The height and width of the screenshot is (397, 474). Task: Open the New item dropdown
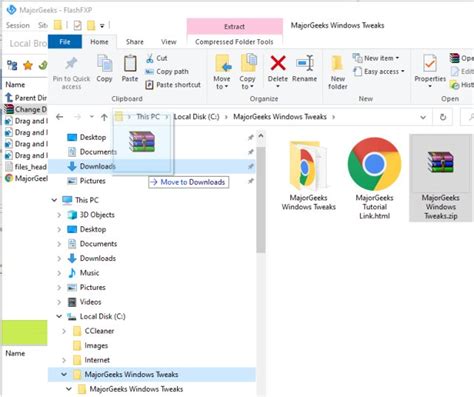pyautogui.click(x=376, y=58)
